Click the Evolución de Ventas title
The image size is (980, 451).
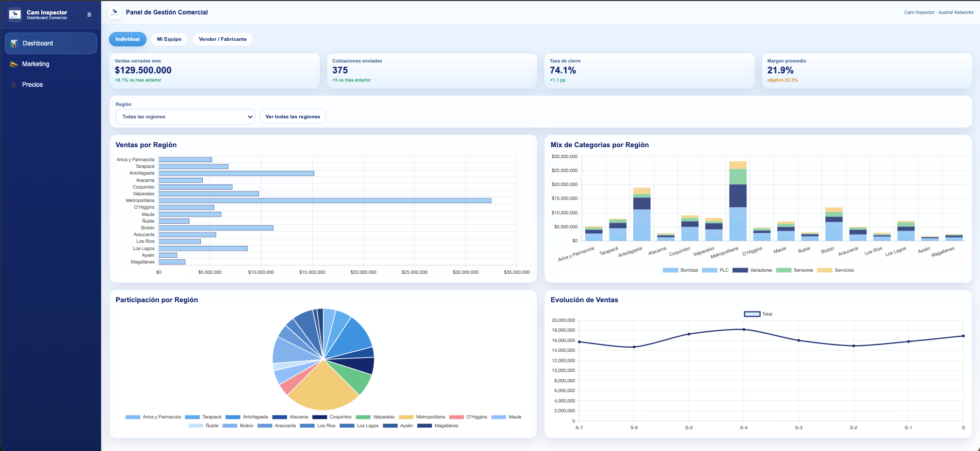tap(584, 300)
